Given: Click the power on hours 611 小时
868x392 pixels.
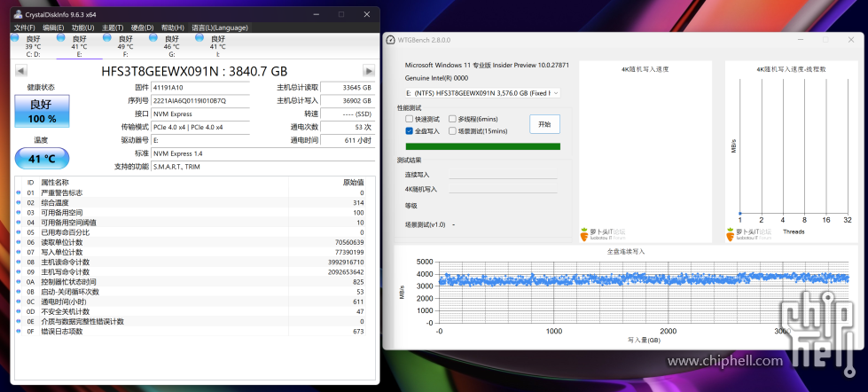Looking at the screenshot, I should [347, 141].
